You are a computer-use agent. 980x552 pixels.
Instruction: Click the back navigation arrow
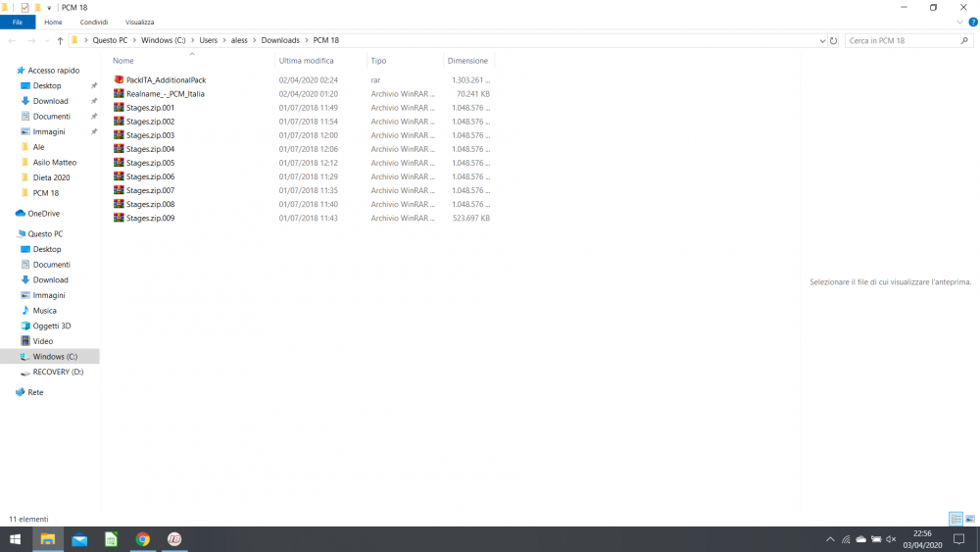click(x=12, y=40)
